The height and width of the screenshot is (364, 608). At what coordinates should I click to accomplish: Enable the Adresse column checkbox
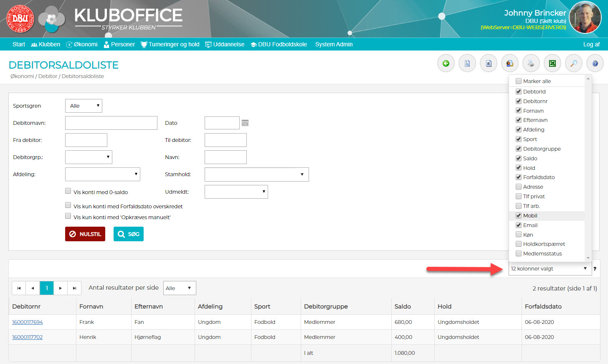[x=519, y=187]
